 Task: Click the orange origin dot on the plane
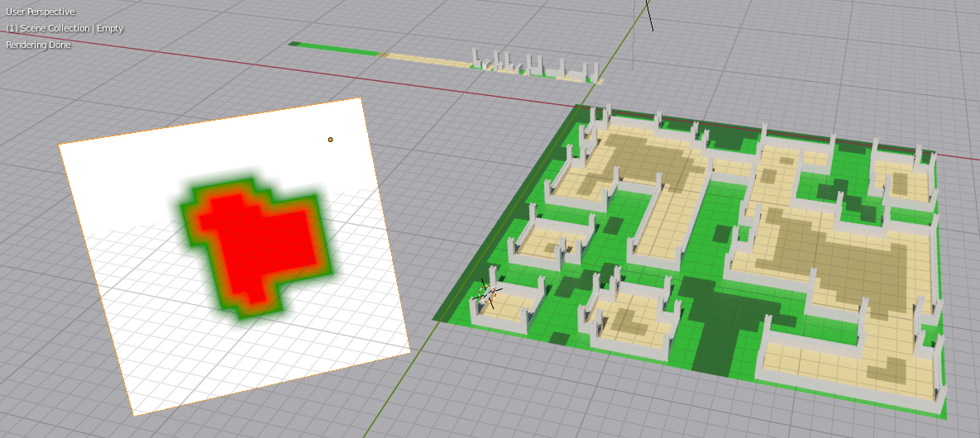(x=331, y=140)
